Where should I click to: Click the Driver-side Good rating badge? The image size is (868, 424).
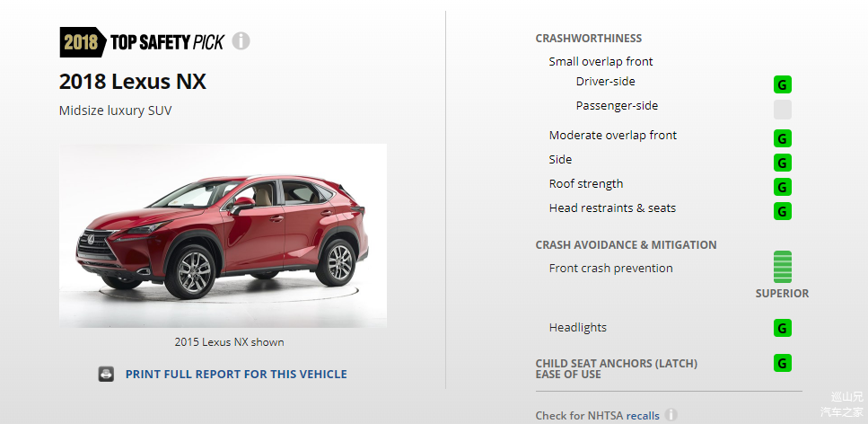[782, 84]
